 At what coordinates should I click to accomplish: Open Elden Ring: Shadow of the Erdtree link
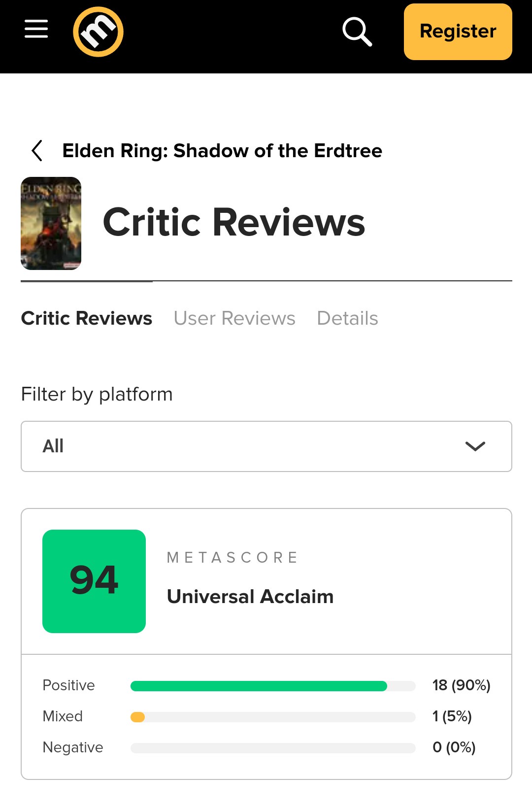click(222, 151)
